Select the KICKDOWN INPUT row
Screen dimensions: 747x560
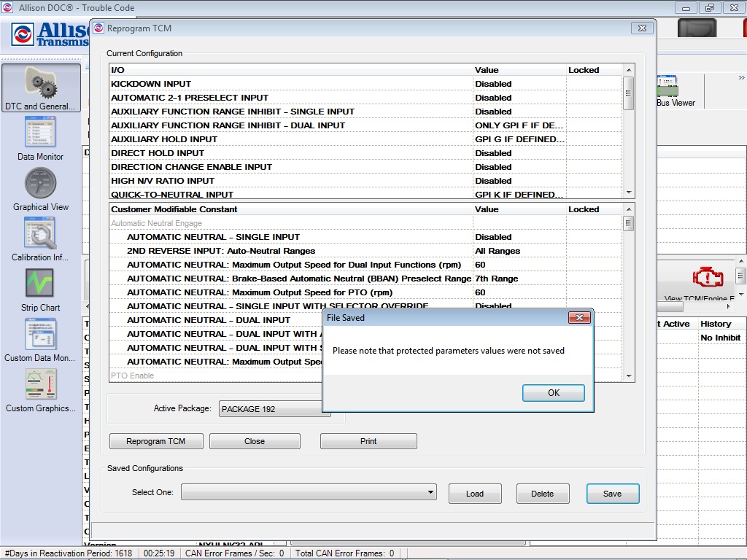pos(219,83)
